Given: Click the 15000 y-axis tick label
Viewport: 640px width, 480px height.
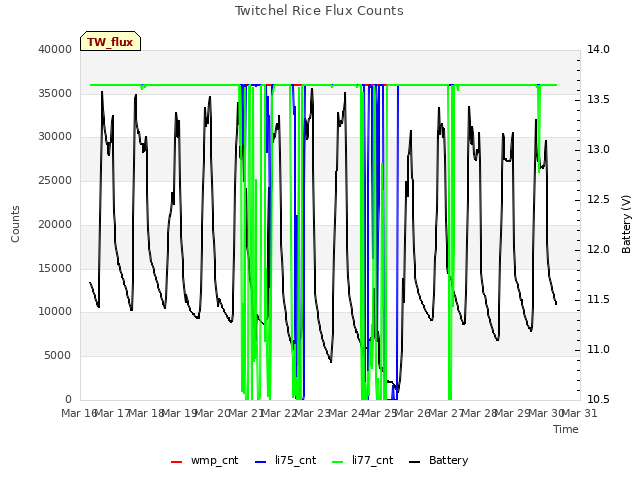Looking at the screenshot, I should (x=55, y=268).
